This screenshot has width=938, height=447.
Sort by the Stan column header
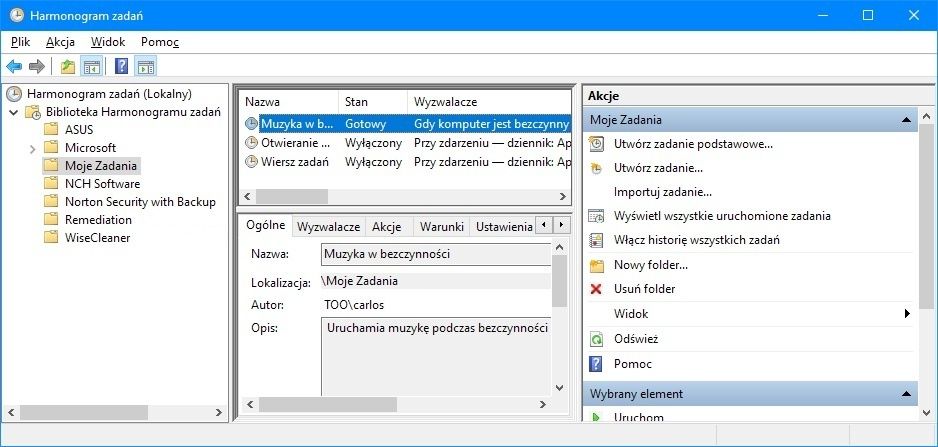[373, 102]
